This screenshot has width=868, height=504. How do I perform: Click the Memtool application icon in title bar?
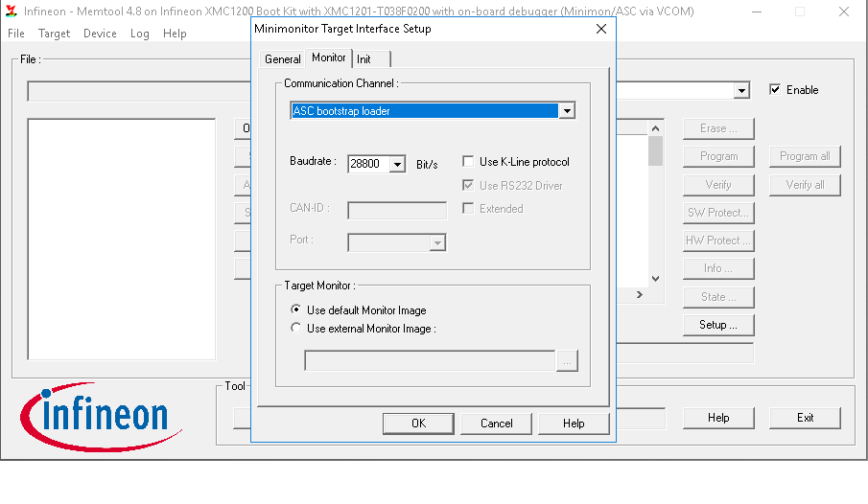point(12,11)
